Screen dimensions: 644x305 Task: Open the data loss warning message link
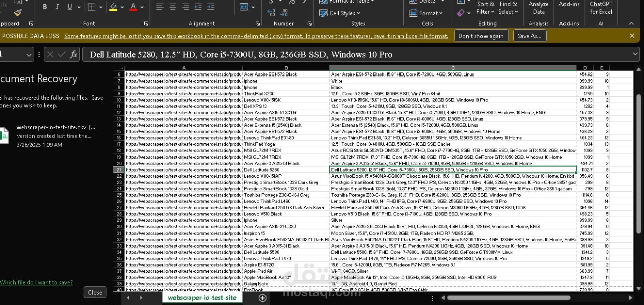point(256,36)
